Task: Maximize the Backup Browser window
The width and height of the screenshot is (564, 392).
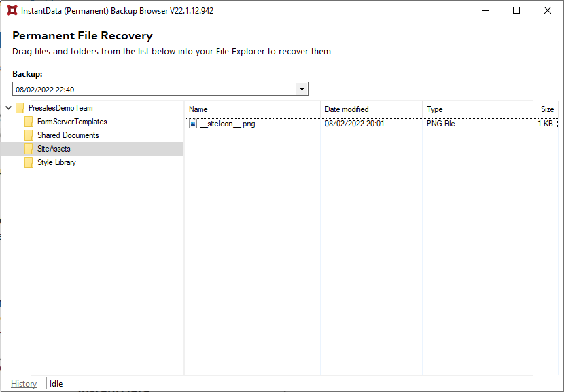Action: 516,10
